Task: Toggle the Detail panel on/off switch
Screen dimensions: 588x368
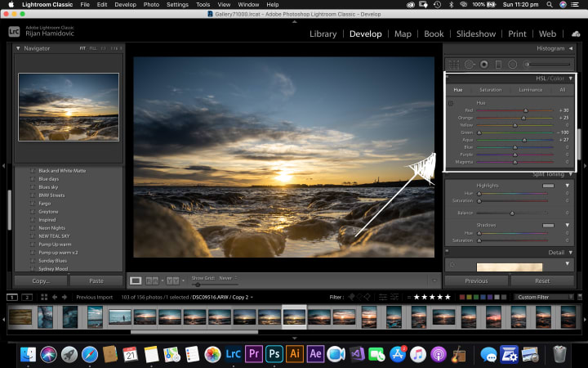Action: click(447, 251)
